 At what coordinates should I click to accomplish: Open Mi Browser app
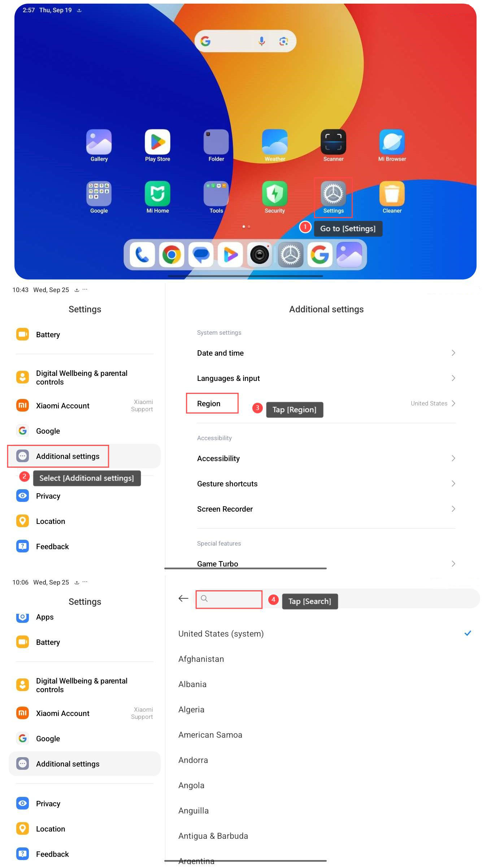pos(392,142)
